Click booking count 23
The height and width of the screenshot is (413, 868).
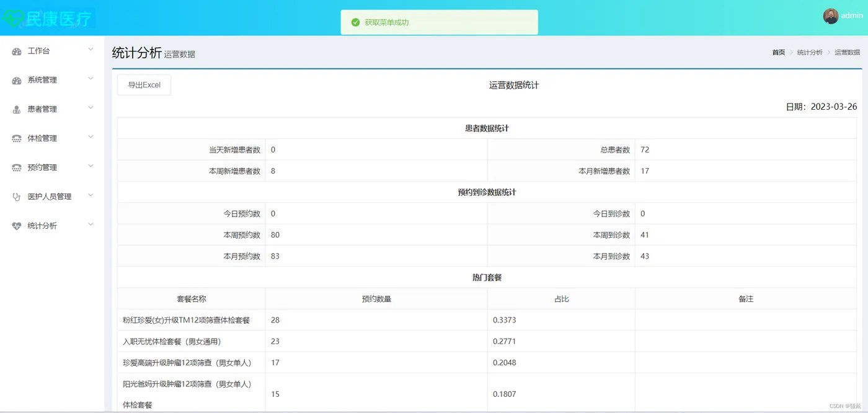[275, 341]
